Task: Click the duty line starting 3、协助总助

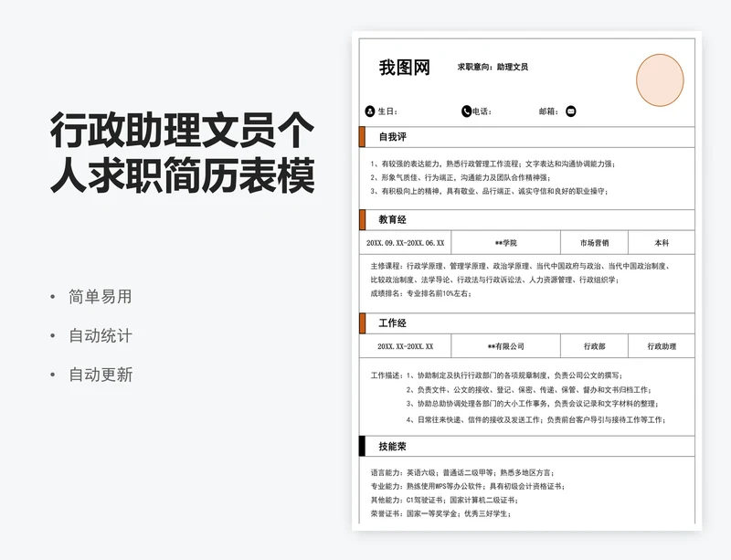Action: 533,404
